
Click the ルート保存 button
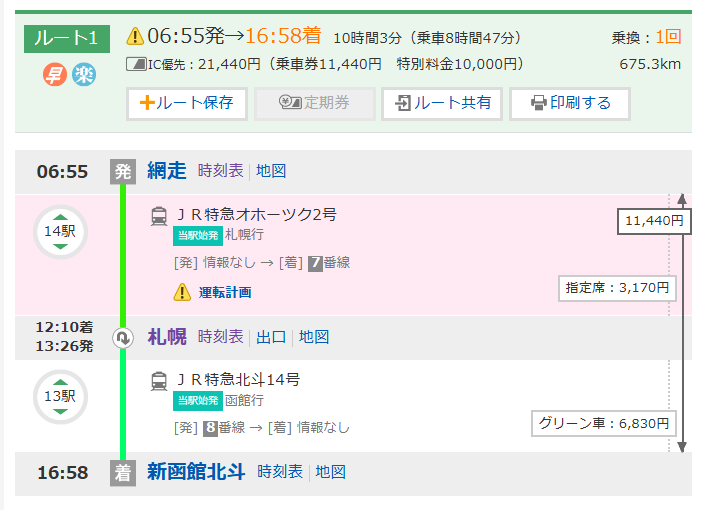point(187,104)
